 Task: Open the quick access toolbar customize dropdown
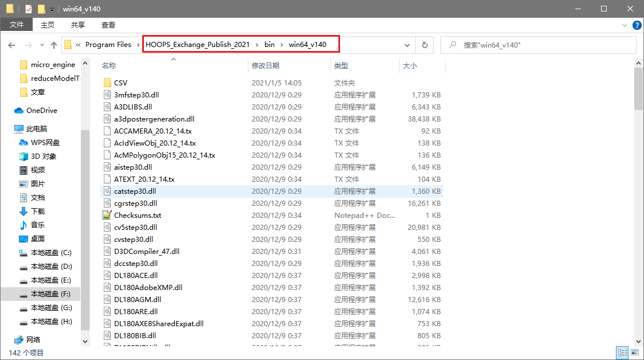[x=52, y=9]
